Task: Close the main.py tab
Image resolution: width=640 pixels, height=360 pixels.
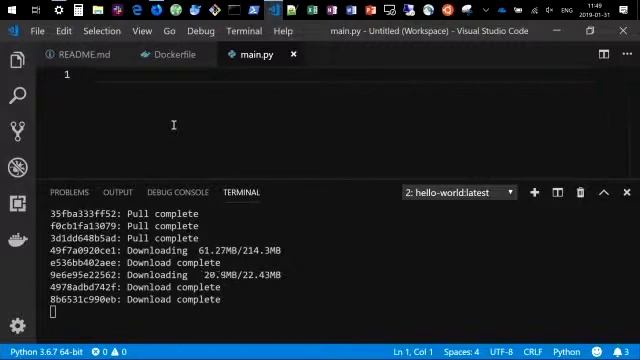Action: point(293,54)
